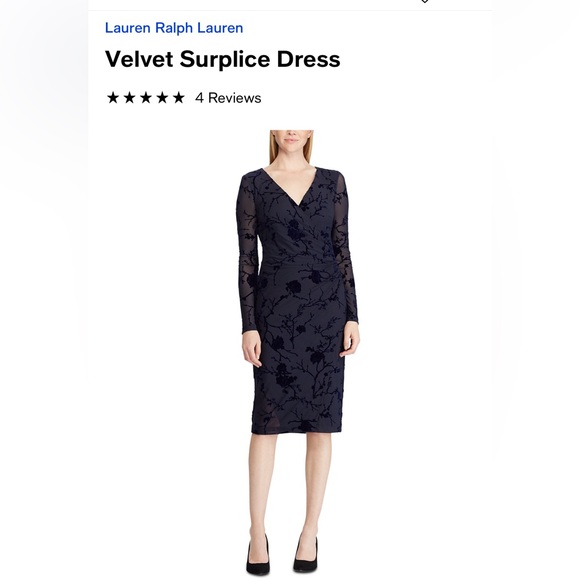Click the first rating star
580x580 pixels.
113,98
